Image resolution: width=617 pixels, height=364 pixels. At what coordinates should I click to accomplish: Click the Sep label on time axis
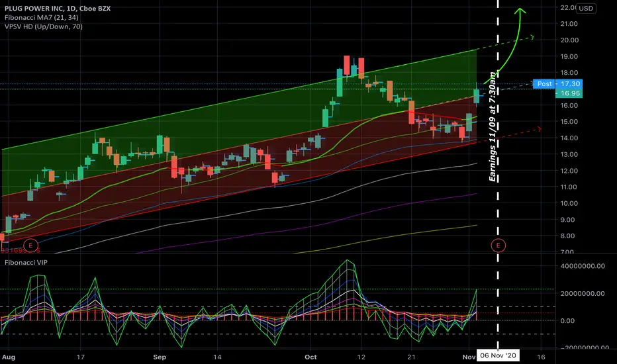coord(160,357)
